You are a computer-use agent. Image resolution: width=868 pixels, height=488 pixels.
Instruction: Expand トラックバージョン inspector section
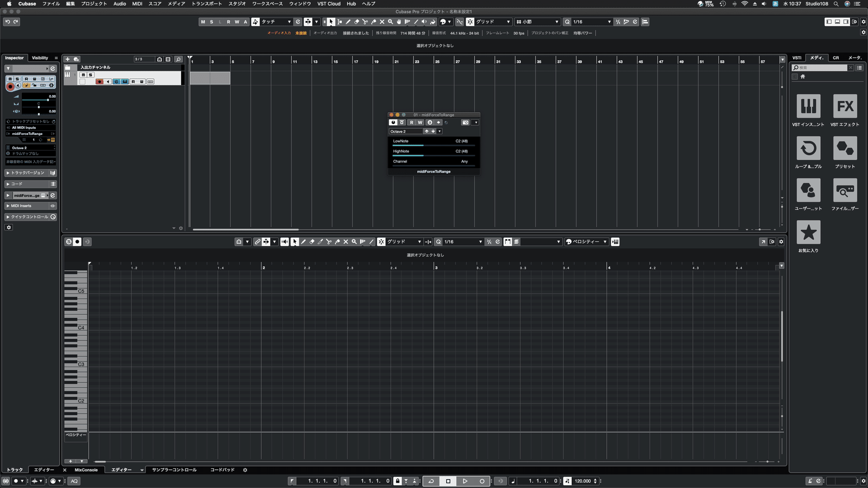[x=31, y=173]
